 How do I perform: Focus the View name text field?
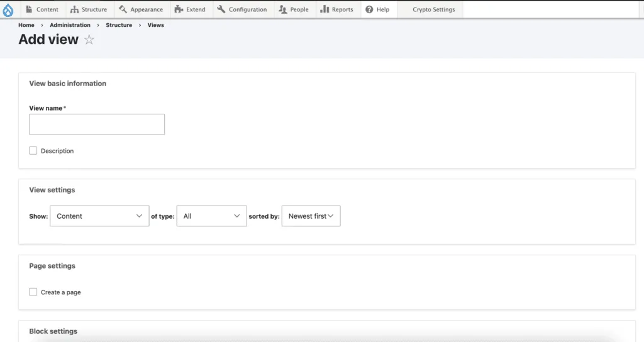click(x=97, y=124)
